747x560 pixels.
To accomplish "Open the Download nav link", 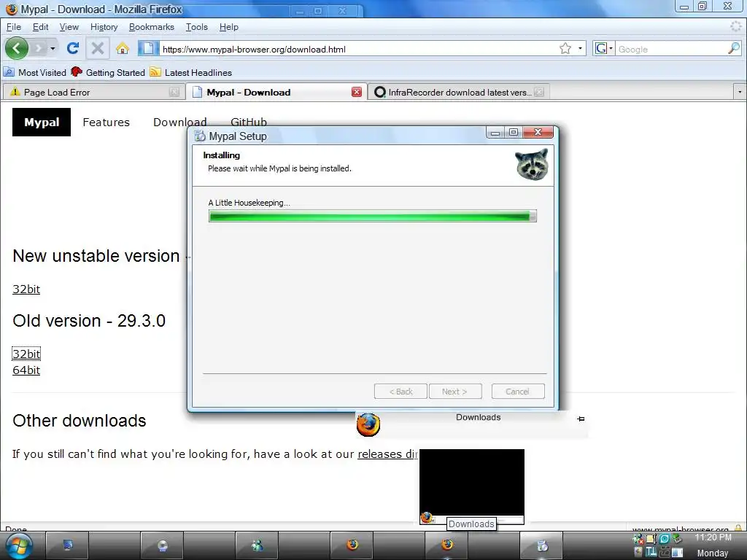I will (x=179, y=122).
